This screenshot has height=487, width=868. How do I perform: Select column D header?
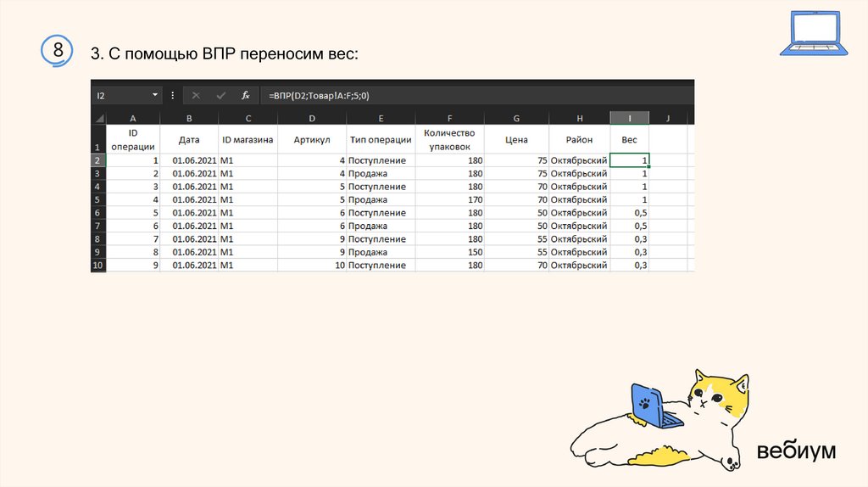tap(312, 118)
